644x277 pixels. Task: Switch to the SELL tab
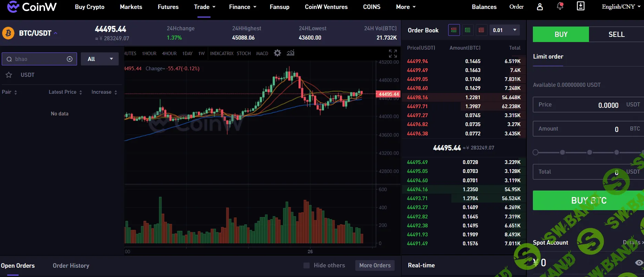(616, 34)
